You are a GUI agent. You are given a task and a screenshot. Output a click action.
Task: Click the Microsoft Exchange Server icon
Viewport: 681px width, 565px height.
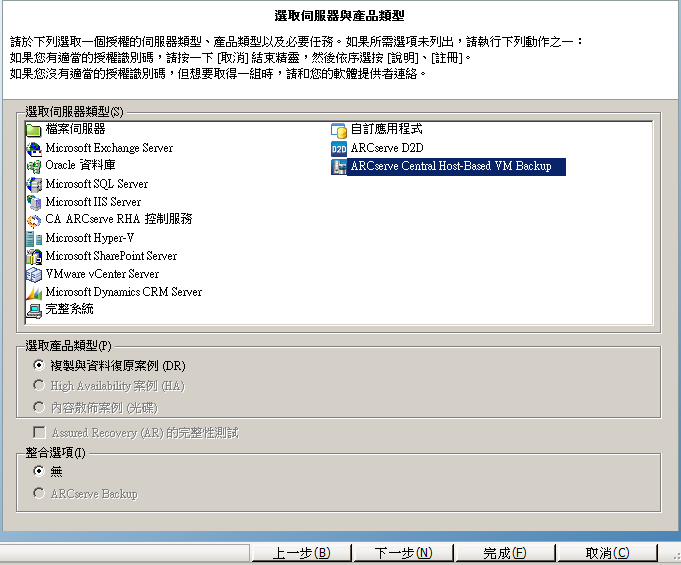click(x=34, y=148)
